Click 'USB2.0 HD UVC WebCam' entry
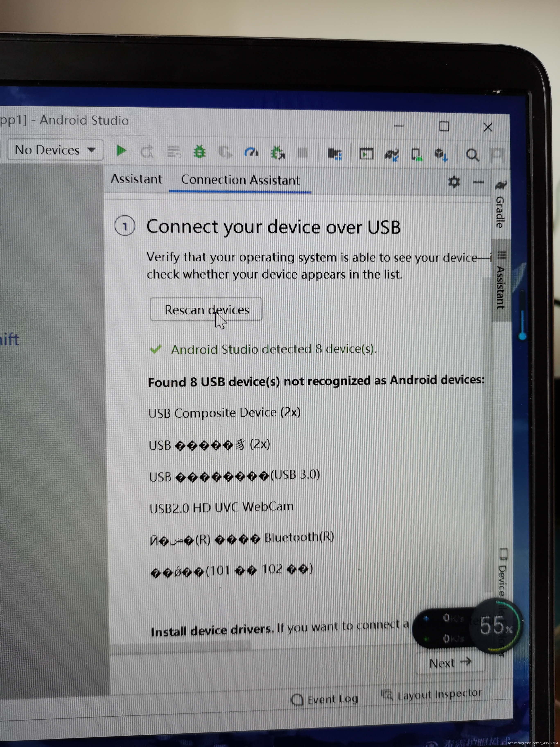Screen dimensions: 560x747 click(221, 507)
